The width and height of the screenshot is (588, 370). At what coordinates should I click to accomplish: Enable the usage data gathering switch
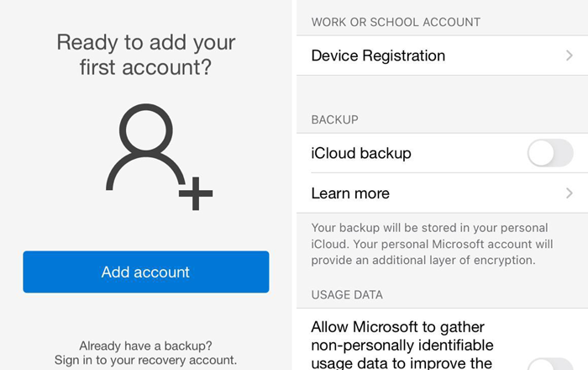pos(550,363)
